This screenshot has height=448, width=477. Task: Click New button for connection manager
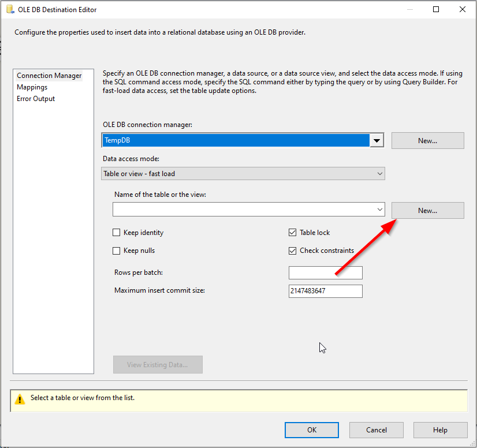pyautogui.click(x=427, y=141)
